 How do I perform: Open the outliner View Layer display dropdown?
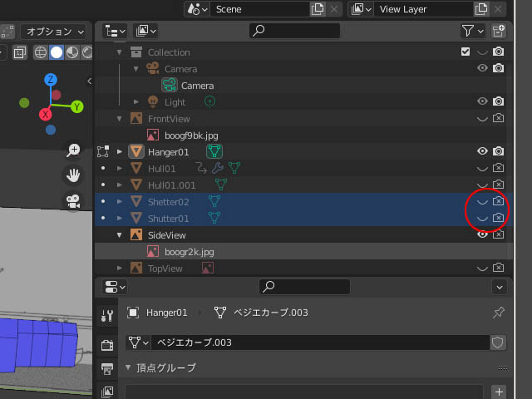146,32
